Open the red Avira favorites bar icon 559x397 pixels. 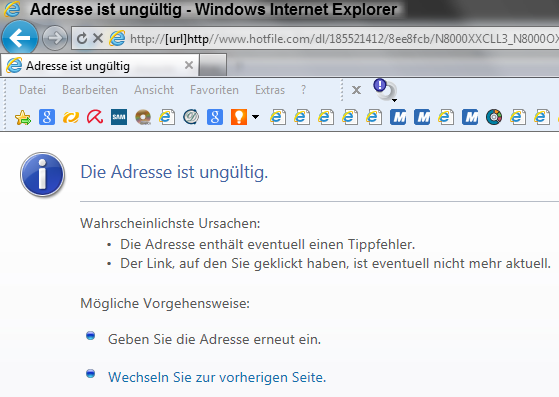(x=95, y=117)
